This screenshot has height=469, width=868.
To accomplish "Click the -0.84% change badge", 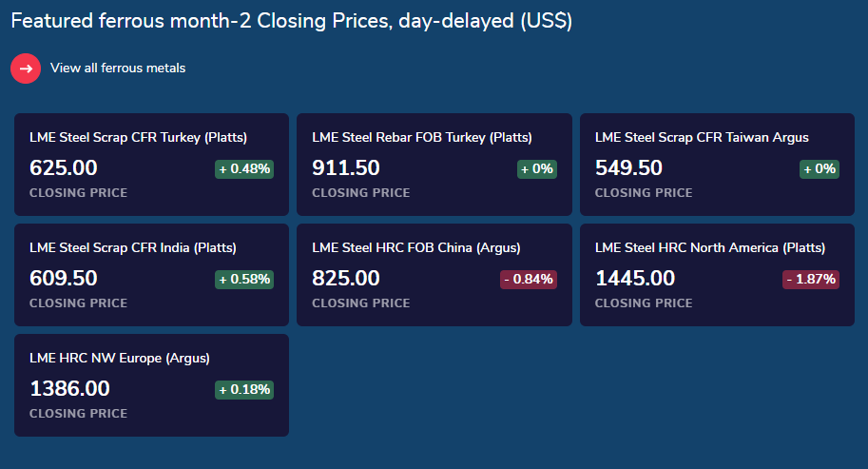I will 529,279.
